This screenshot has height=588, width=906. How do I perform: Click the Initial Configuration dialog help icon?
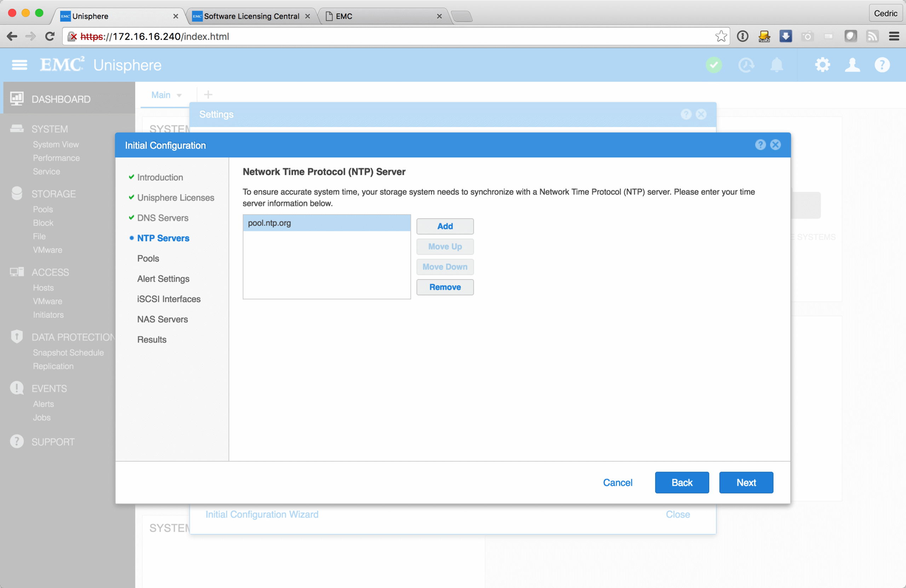[760, 145]
